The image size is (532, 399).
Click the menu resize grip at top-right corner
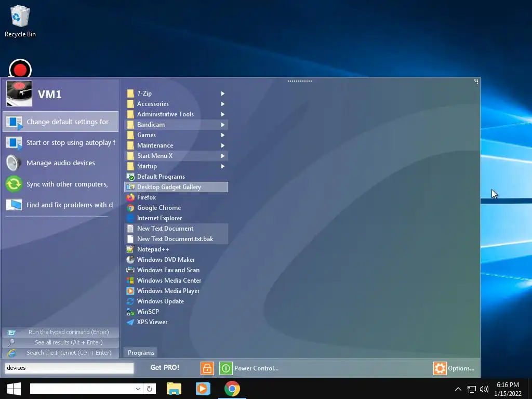coord(476,82)
